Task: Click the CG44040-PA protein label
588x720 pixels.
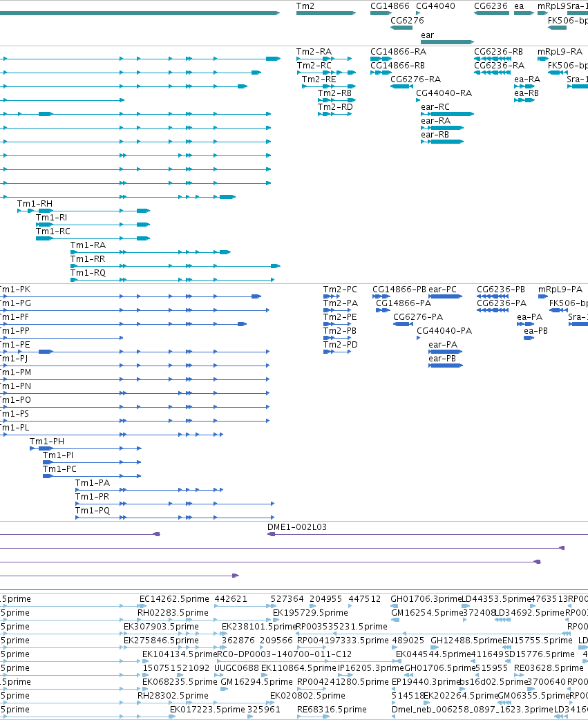Action: tap(444, 330)
